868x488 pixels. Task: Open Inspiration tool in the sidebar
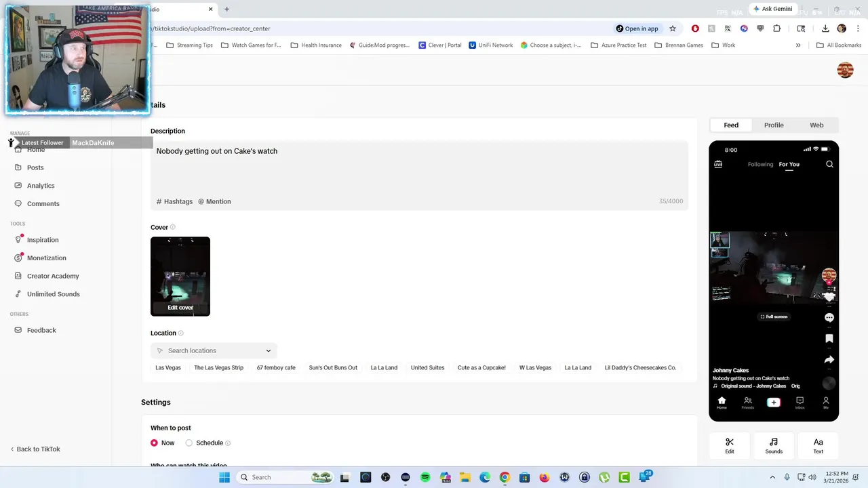click(43, 240)
